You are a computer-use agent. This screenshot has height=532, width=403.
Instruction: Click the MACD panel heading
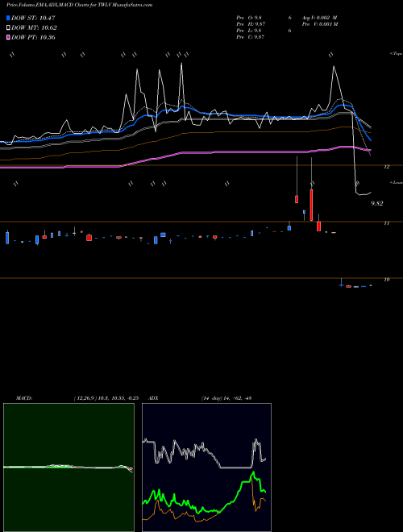[24, 398]
